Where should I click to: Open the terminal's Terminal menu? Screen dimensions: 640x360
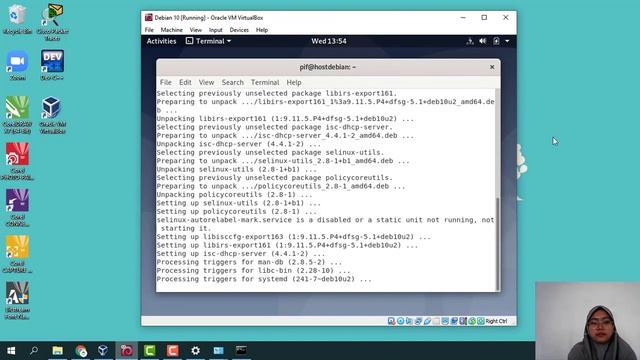[265, 82]
